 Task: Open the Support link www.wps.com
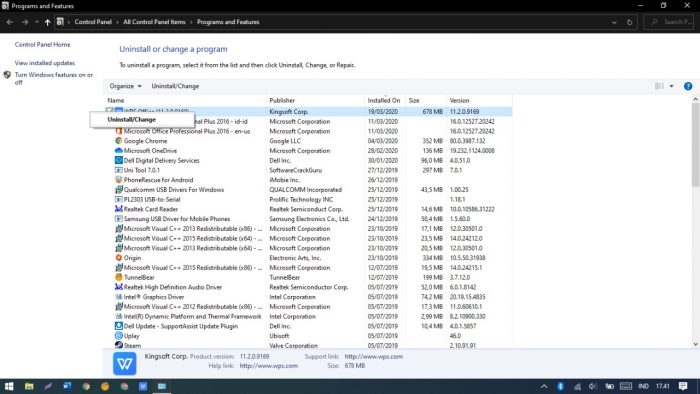click(x=374, y=357)
